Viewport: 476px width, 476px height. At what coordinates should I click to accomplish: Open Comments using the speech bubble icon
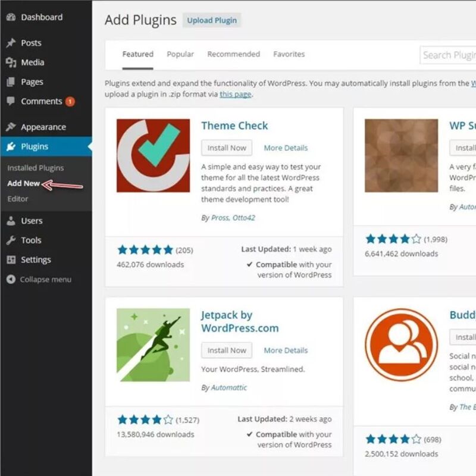[11, 101]
